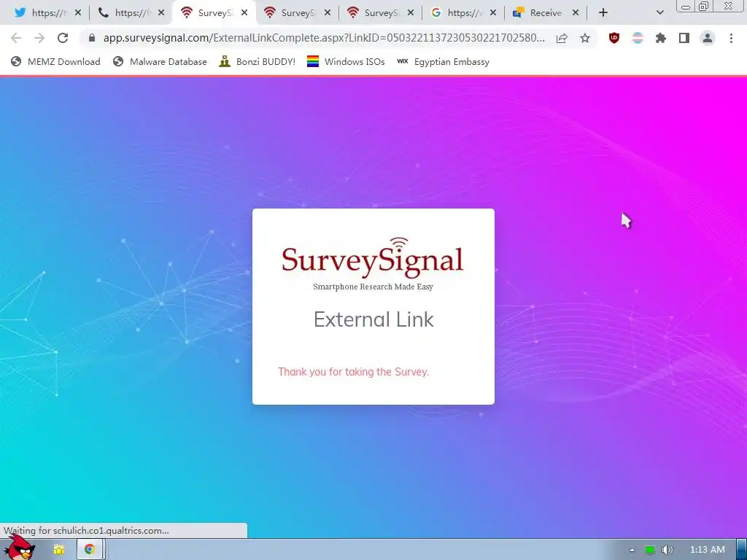Open Malware Database bookmark
Image resolution: width=747 pixels, height=560 pixels.
160,61
